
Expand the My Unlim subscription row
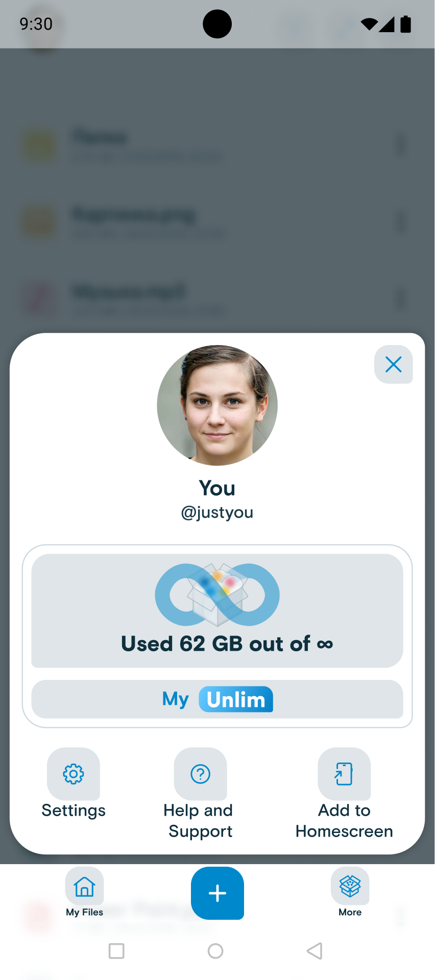coord(216,699)
